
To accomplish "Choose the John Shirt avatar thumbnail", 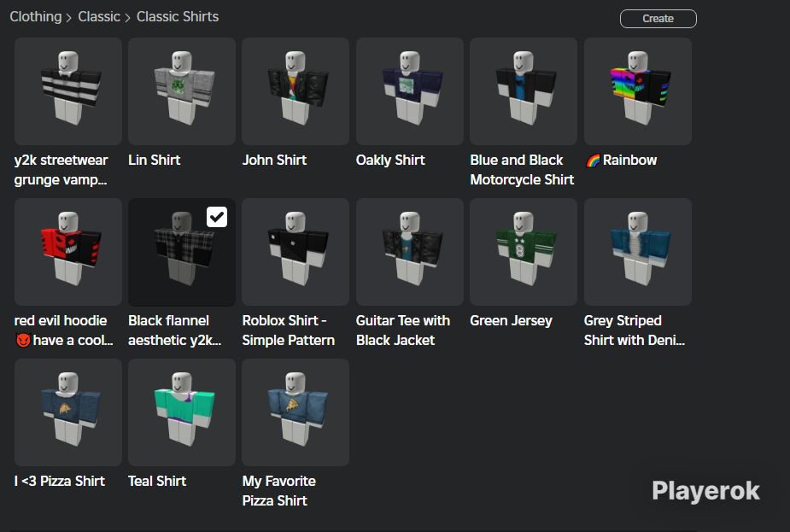I will tap(296, 91).
